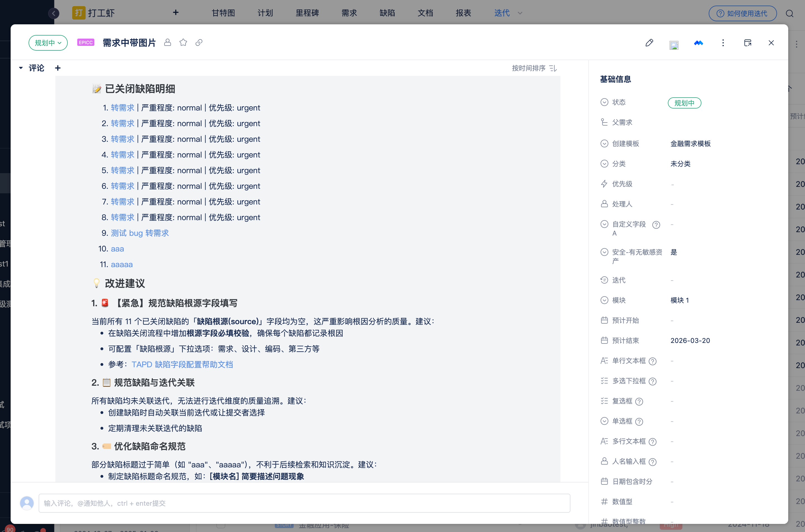Click the 规划中 status value in the info panel
805x532 pixels.
pyautogui.click(x=684, y=103)
